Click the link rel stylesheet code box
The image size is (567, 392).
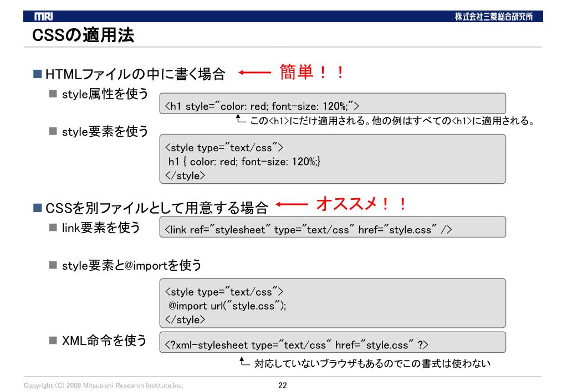click(333, 227)
